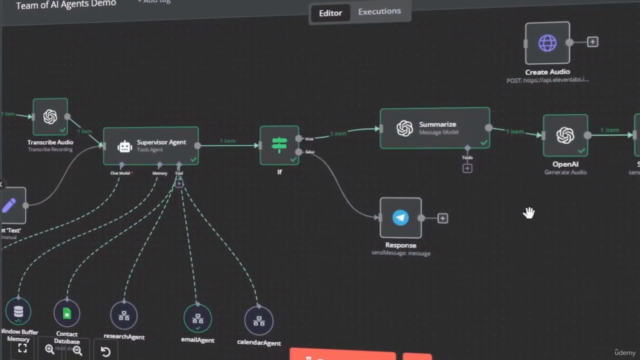Click the workflow title Team of AI Agents Demo
The height and width of the screenshot is (360, 640).
[65, 5]
